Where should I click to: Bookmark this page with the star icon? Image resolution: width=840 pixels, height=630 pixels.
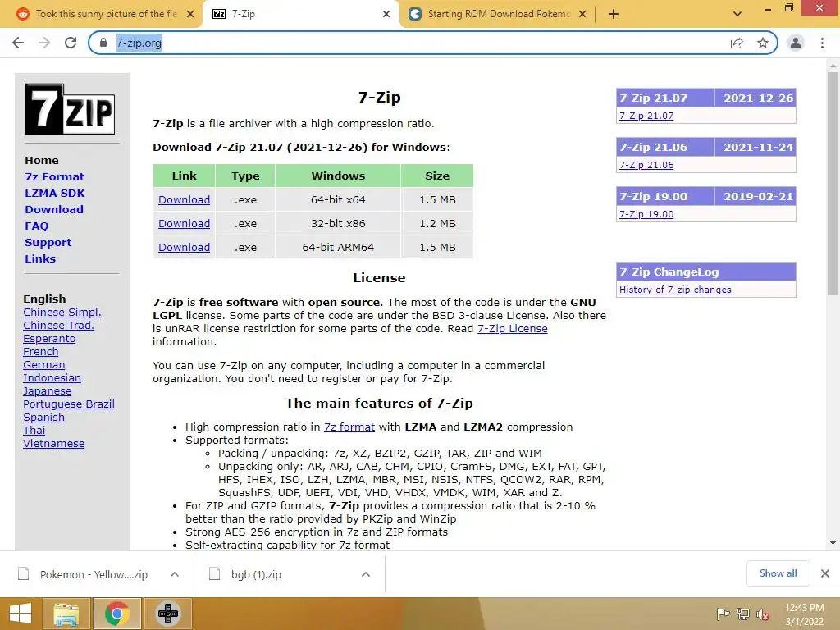click(763, 43)
